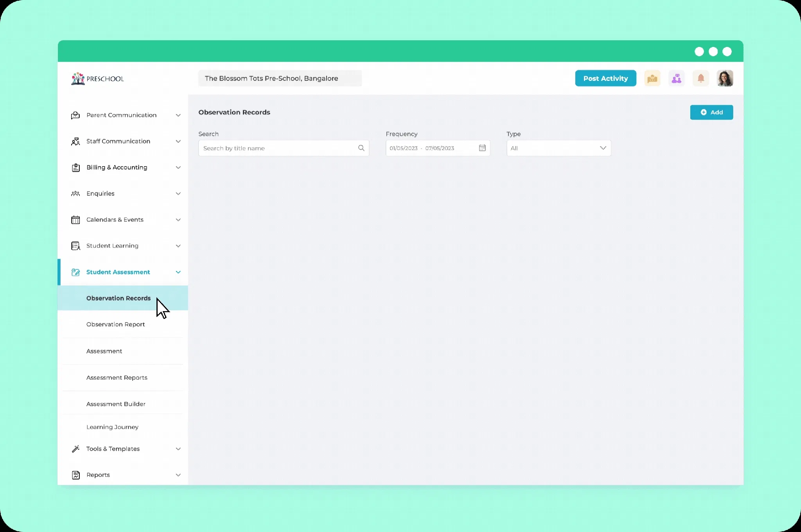This screenshot has height=532, width=801.
Task: Focus the Search by title name field
Action: click(x=278, y=148)
